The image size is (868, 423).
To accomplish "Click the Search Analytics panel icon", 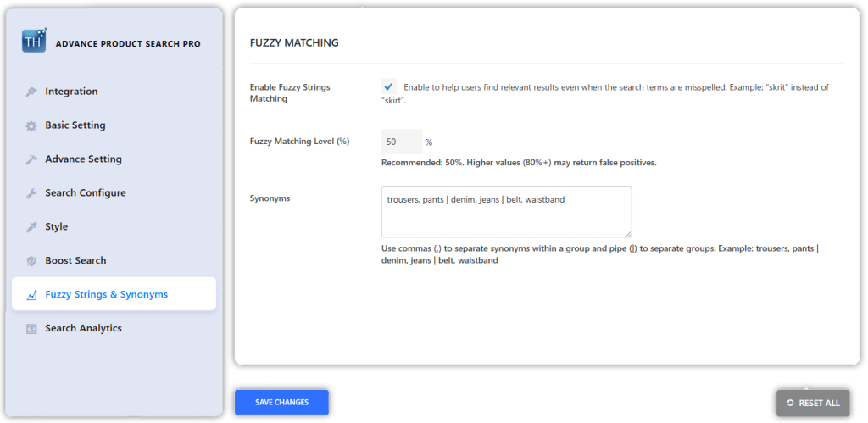I will [x=31, y=328].
